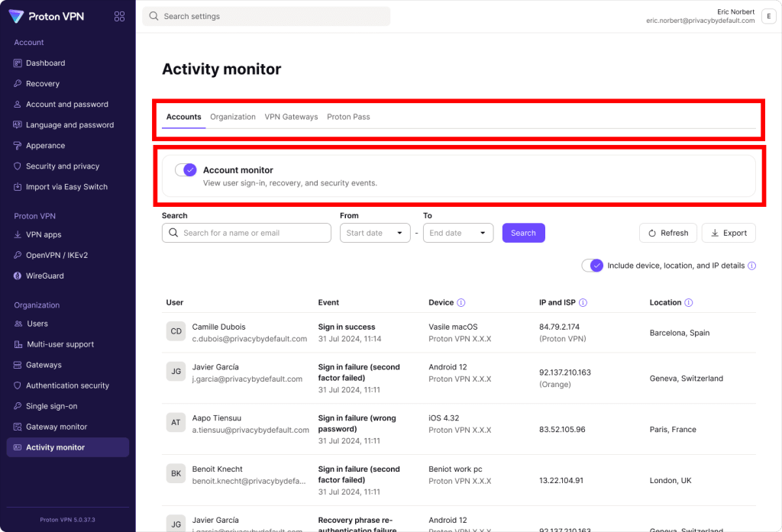The height and width of the screenshot is (532, 782).
Task: Open the user menu with E avatar
Action: coord(768,17)
